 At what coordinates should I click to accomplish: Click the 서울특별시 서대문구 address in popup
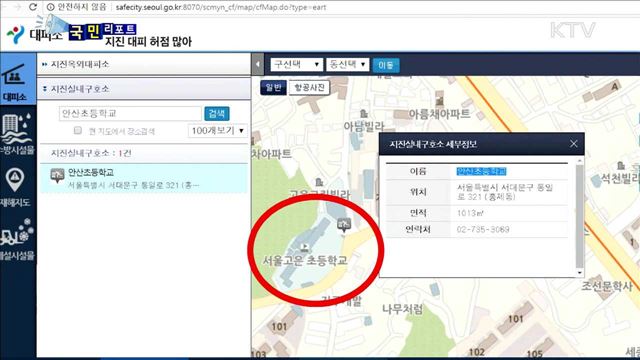pos(504,192)
